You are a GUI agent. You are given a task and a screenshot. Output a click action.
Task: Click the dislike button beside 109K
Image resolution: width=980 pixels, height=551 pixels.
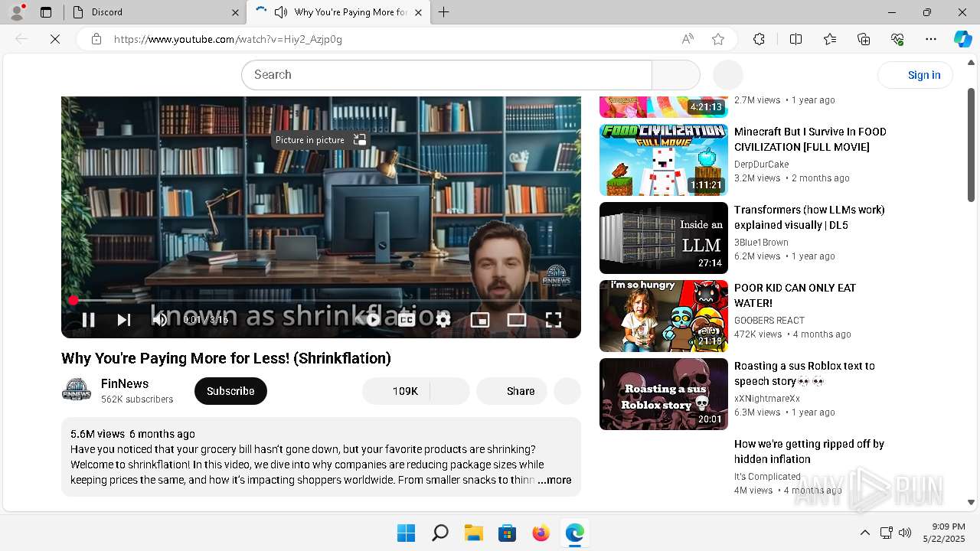click(x=449, y=391)
